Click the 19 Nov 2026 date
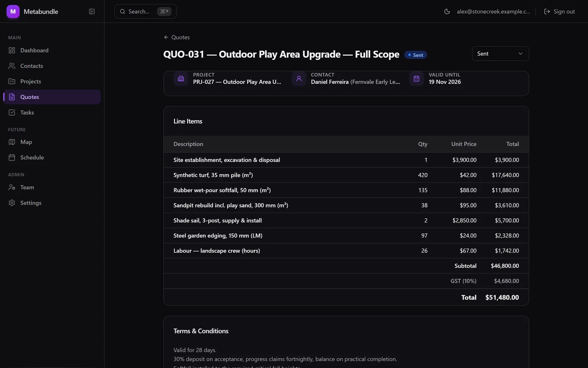This screenshot has height=368, width=588. (x=445, y=82)
